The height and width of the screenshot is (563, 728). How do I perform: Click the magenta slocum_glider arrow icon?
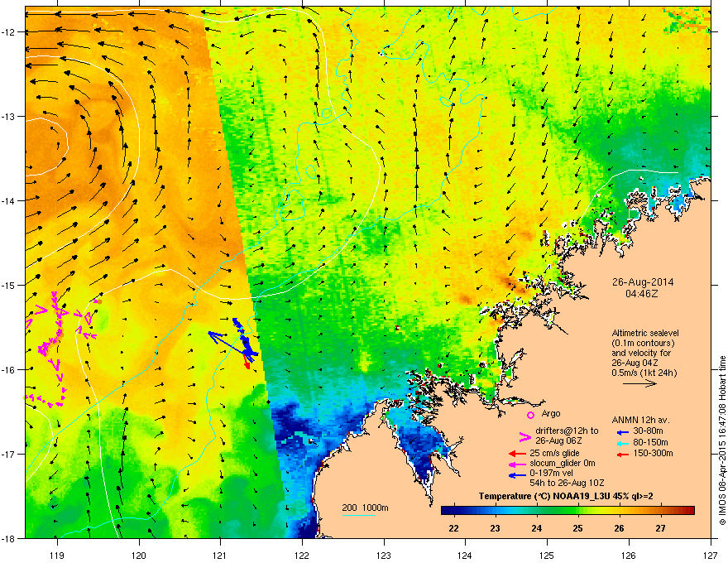517,464
